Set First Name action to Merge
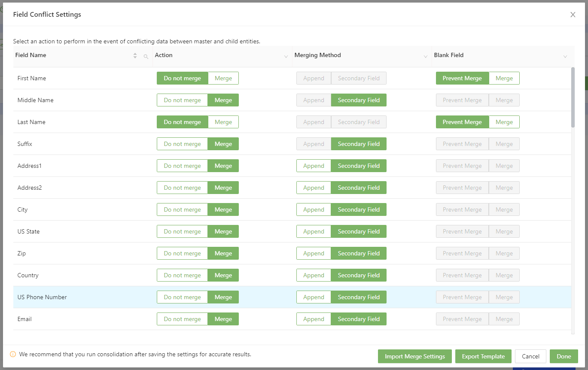The height and width of the screenshot is (370, 588). (x=223, y=78)
